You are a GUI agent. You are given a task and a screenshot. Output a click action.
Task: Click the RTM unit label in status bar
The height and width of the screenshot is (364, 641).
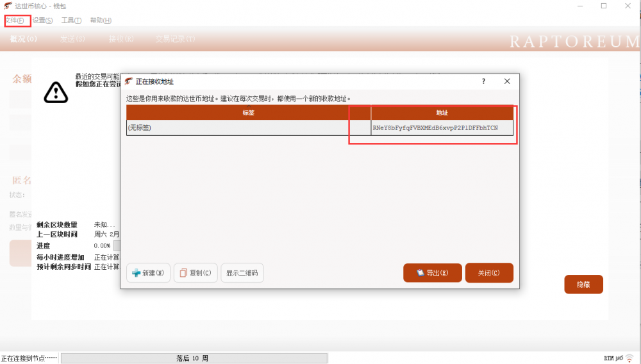click(609, 358)
